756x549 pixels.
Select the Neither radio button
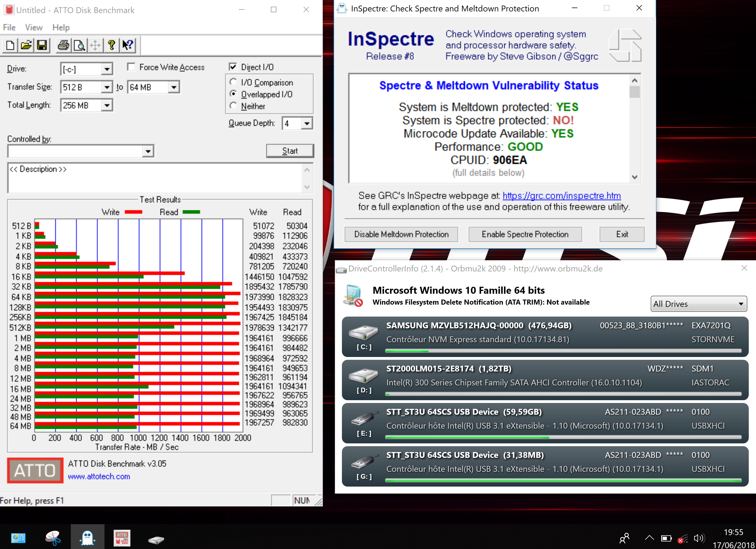pyautogui.click(x=233, y=106)
